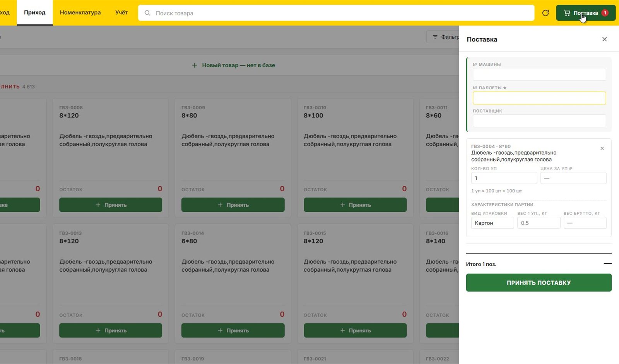This screenshot has width=619, height=364.
Task: Click the Поставщик input field
Action: pos(539,121)
